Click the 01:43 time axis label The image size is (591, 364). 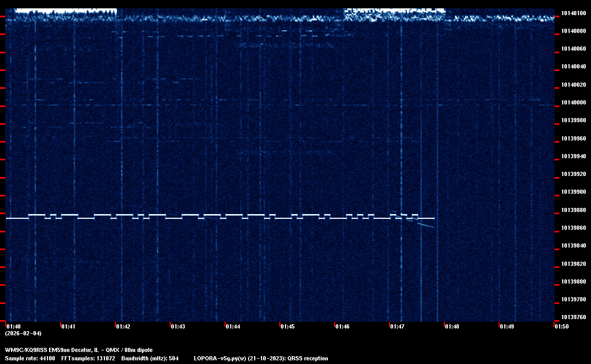[x=178, y=326]
